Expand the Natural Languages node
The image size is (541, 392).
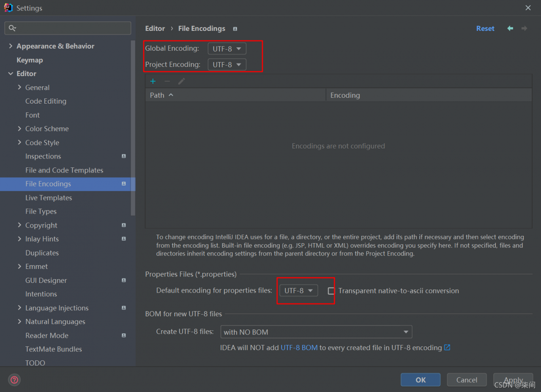19,321
